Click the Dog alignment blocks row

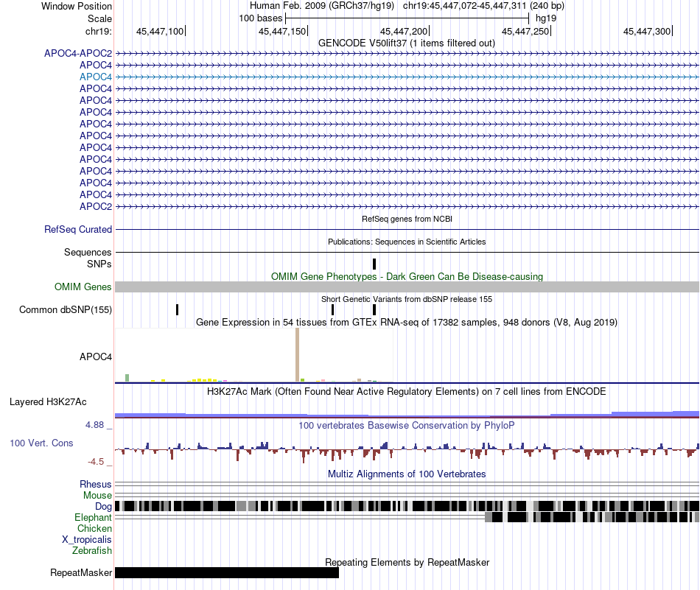click(x=407, y=506)
